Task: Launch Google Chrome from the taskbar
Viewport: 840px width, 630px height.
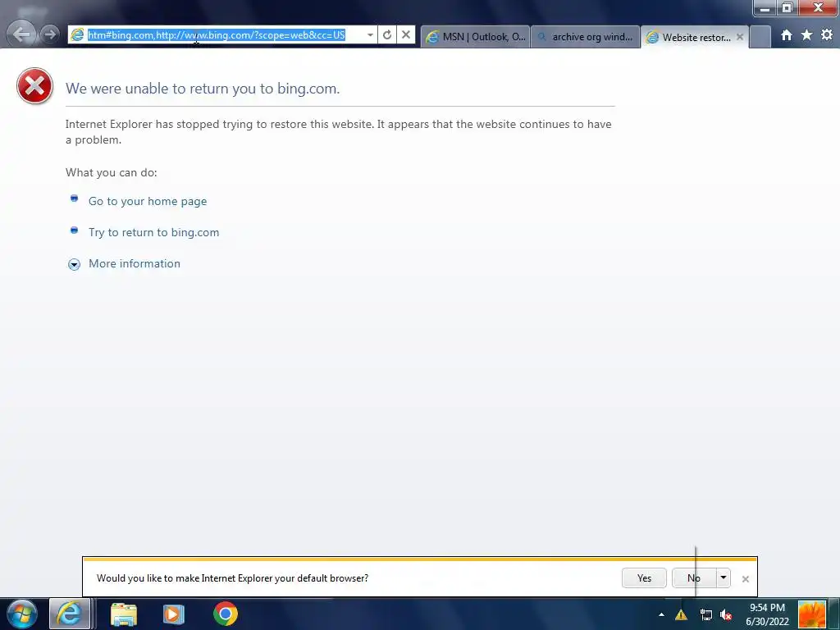Action: point(226,614)
